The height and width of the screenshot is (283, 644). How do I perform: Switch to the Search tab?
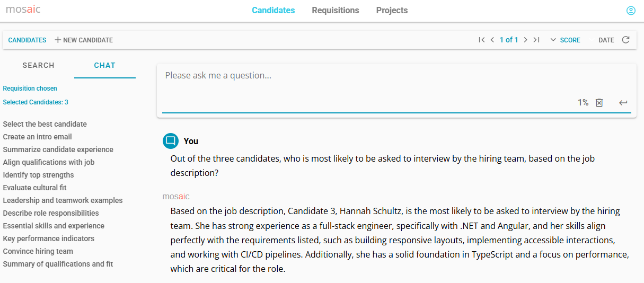pyautogui.click(x=38, y=65)
